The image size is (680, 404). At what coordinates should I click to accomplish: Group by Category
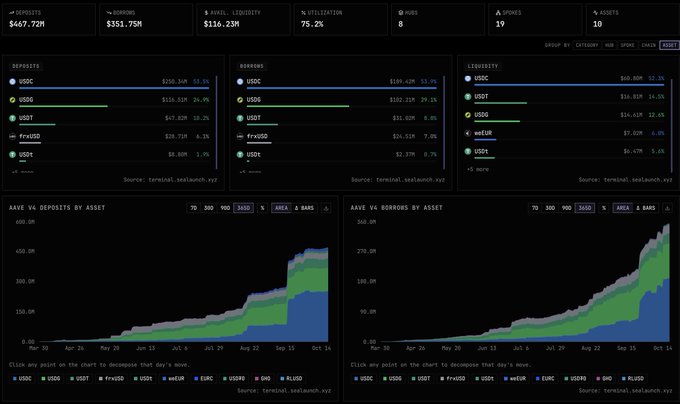pyautogui.click(x=587, y=45)
